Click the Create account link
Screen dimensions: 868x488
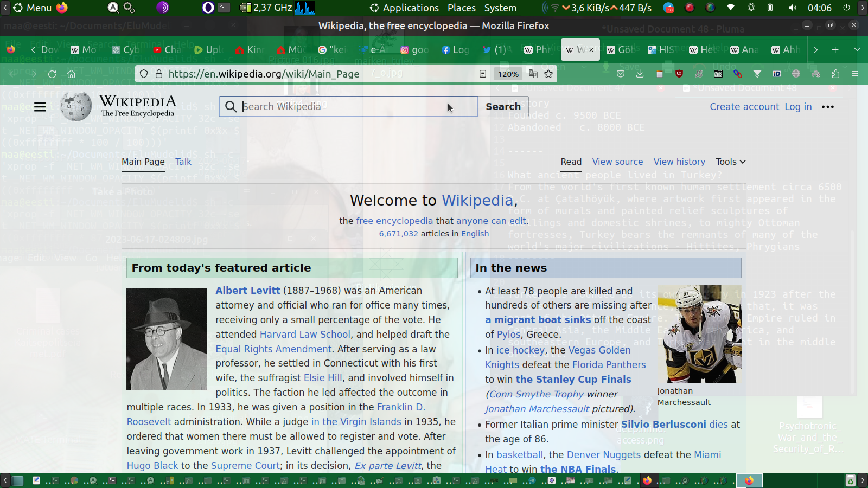coord(744,107)
